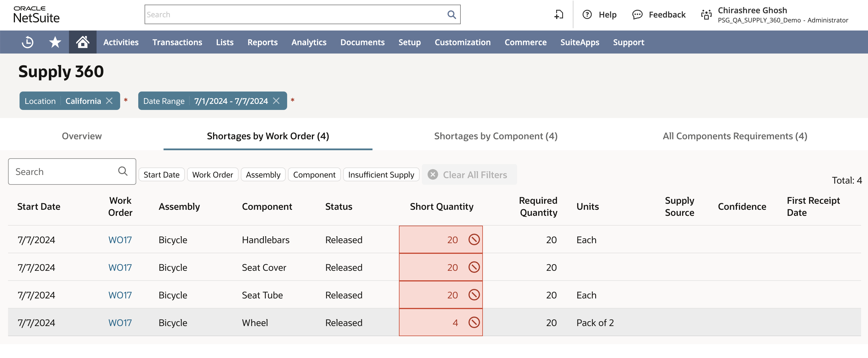Select the Work Order filter dropdown
The height and width of the screenshot is (358, 868).
coord(213,174)
